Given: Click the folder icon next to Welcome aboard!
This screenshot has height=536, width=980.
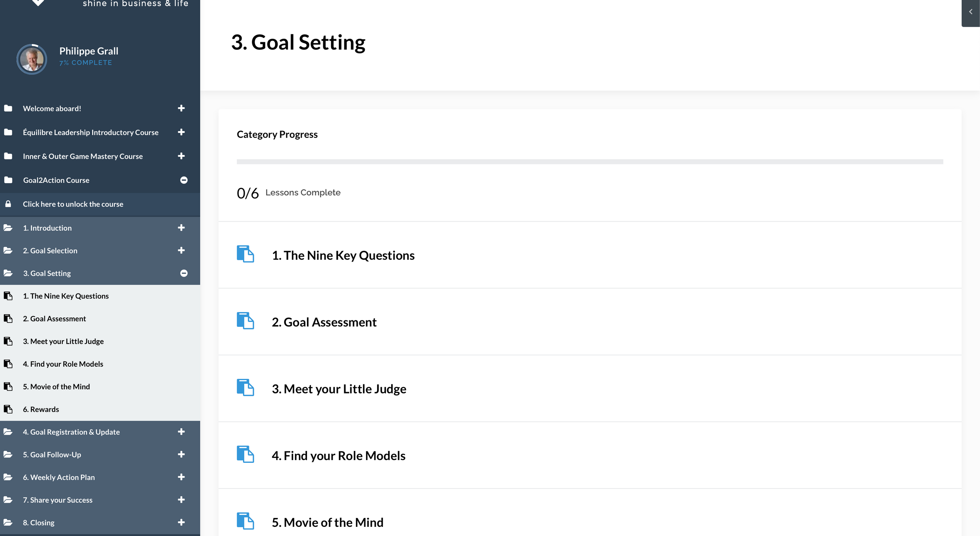Looking at the screenshot, I should [8, 108].
